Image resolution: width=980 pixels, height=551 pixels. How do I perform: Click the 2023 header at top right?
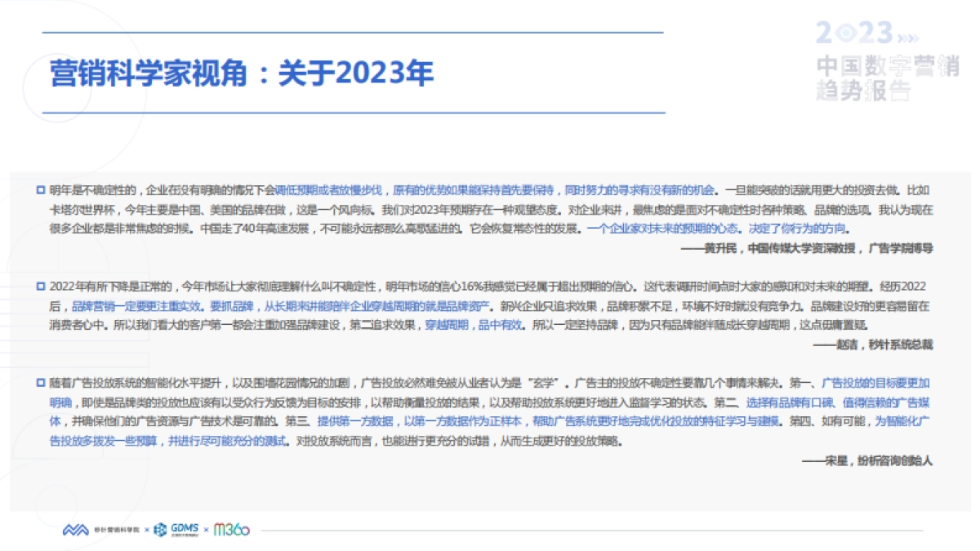pos(853,34)
